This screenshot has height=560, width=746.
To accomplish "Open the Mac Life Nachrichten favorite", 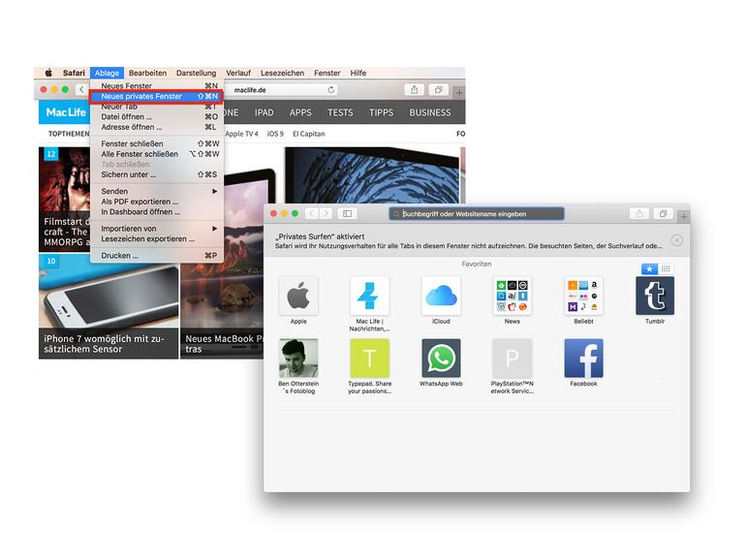I will point(370,296).
